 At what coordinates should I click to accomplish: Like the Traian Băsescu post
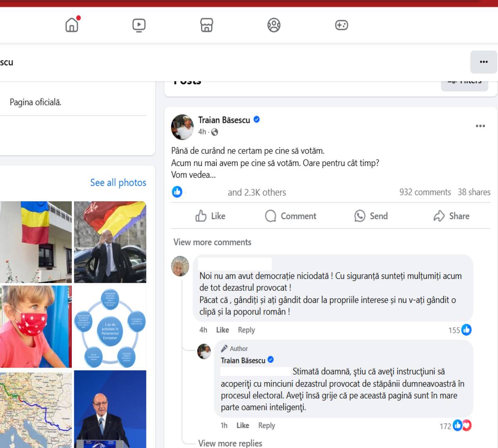pyautogui.click(x=210, y=216)
